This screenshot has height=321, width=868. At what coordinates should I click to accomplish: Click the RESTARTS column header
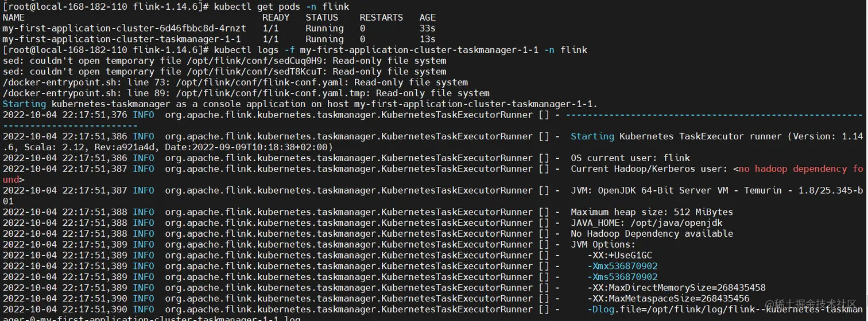(381, 17)
